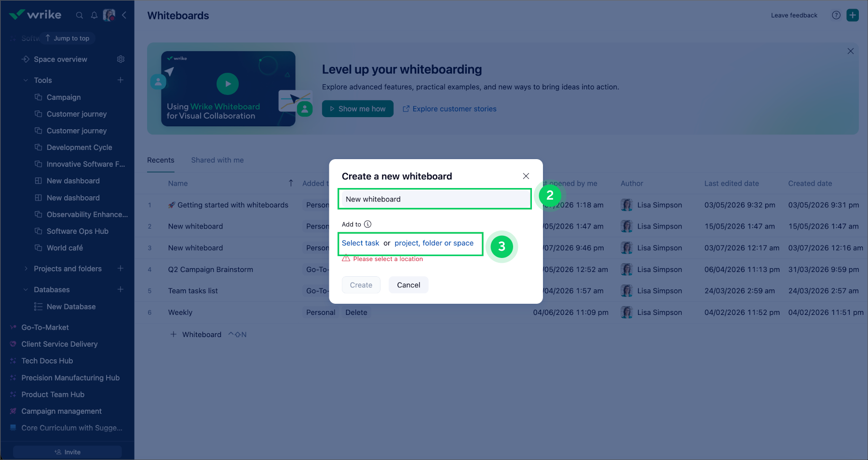Click Created date column header
868x460 pixels.
(810, 183)
